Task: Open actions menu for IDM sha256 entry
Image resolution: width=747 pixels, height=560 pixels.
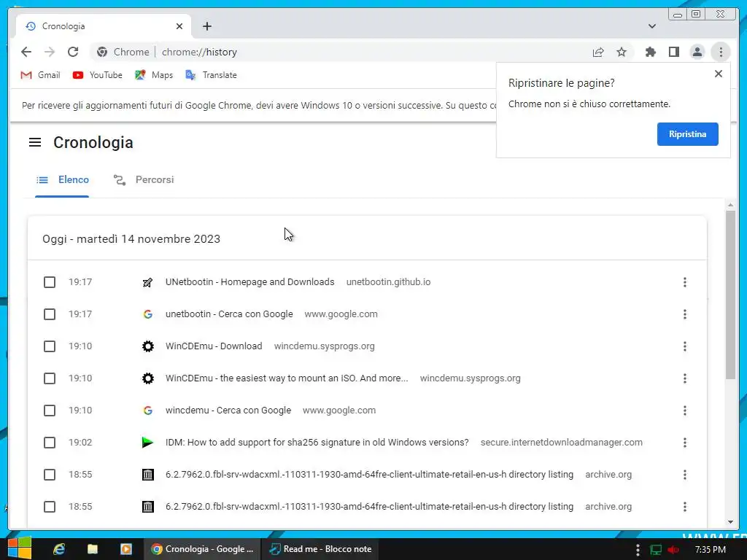Action: click(x=684, y=443)
